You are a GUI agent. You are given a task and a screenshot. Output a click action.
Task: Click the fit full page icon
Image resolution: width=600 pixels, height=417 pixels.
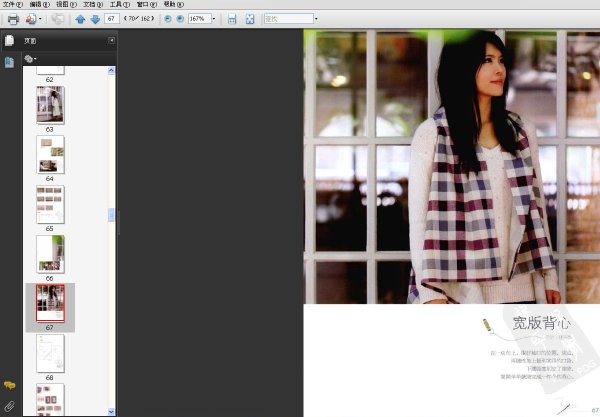point(250,19)
